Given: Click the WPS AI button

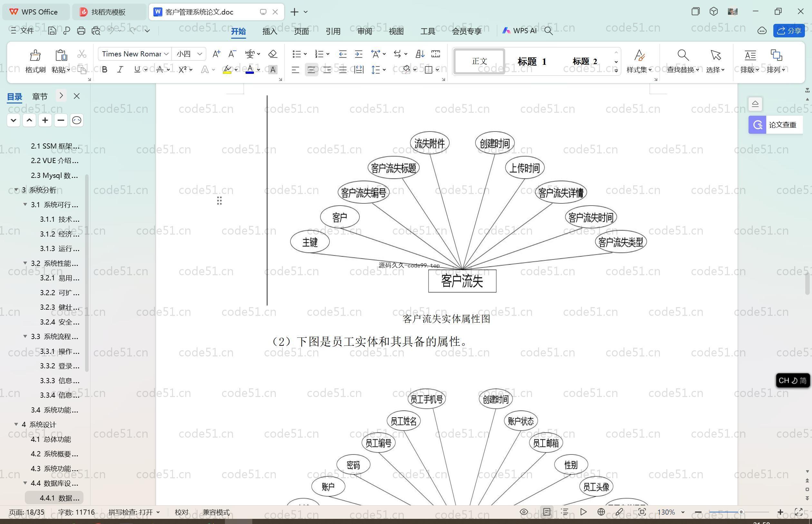Looking at the screenshot, I should (519, 31).
